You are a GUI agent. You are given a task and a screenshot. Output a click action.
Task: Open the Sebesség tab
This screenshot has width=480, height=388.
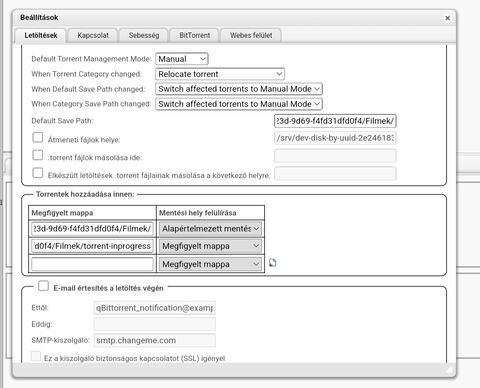tap(144, 35)
